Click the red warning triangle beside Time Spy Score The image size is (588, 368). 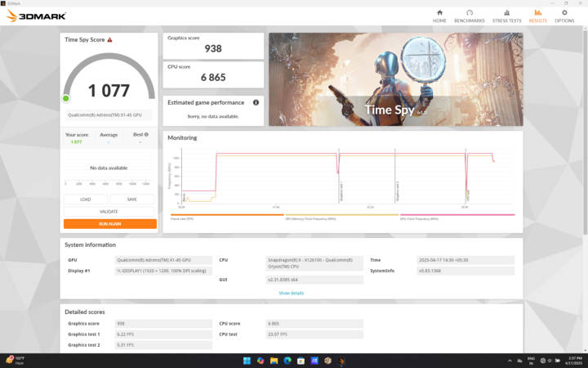tap(109, 39)
